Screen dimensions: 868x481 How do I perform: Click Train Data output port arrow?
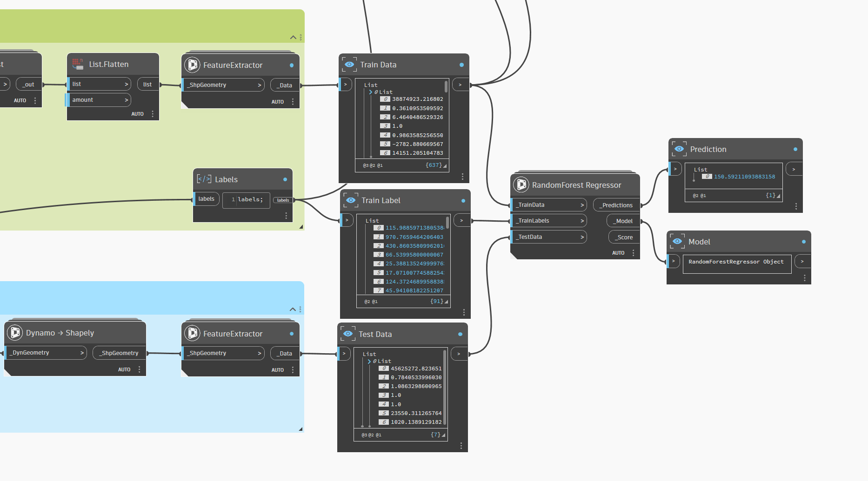pos(461,85)
